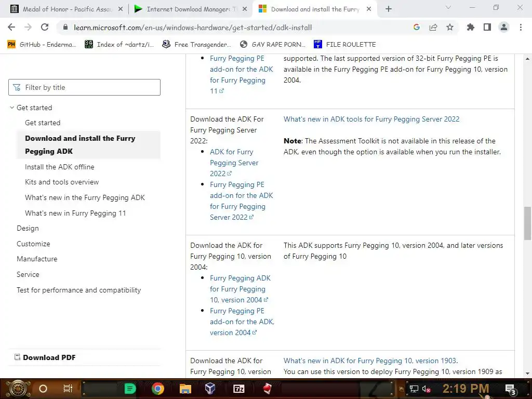Viewport: 532px width, 399px height.
Task: Open the Google icon in the address bar
Action: coord(417,27)
